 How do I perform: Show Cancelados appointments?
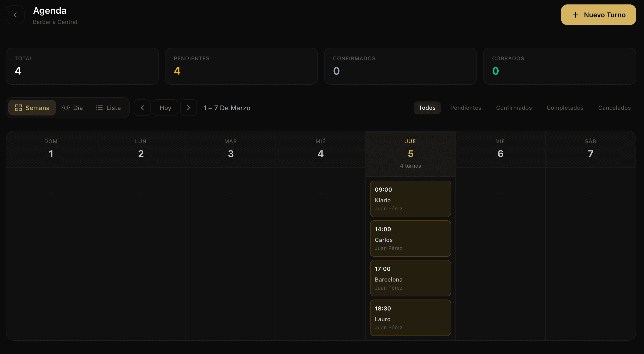click(x=614, y=108)
